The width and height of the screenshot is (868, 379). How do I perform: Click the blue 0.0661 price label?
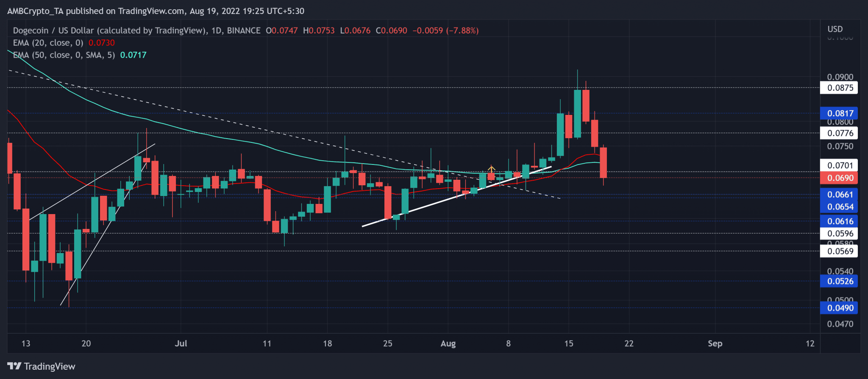pyautogui.click(x=840, y=195)
